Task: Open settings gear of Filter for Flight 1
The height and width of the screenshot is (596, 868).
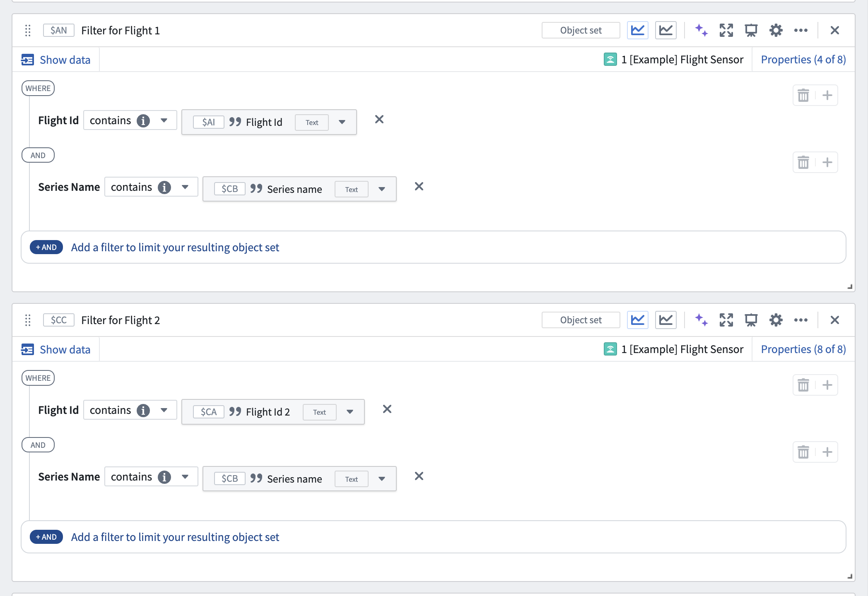Action: pyautogui.click(x=776, y=30)
